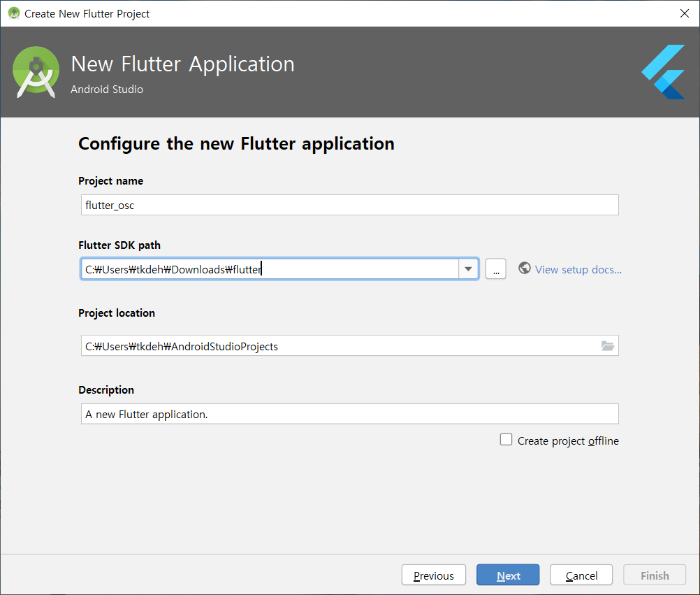Click the globe icon beside setup docs
This screenshot has width=700, height=595.
[525, 268]
